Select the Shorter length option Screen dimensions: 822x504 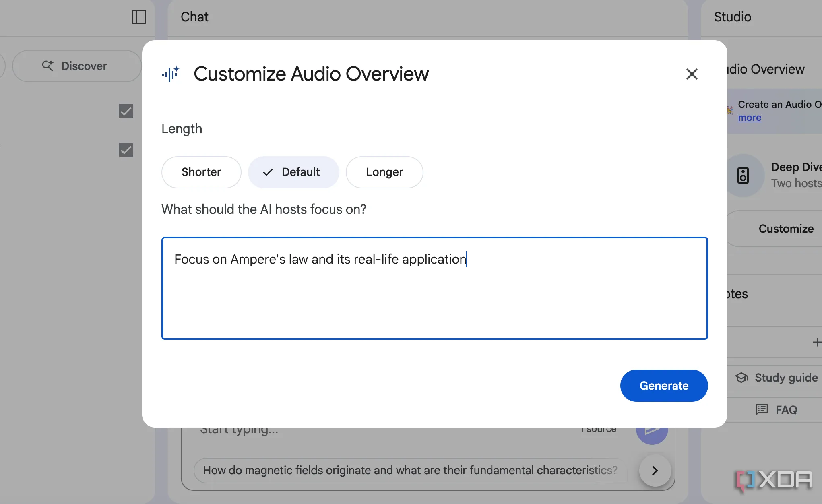201,172
